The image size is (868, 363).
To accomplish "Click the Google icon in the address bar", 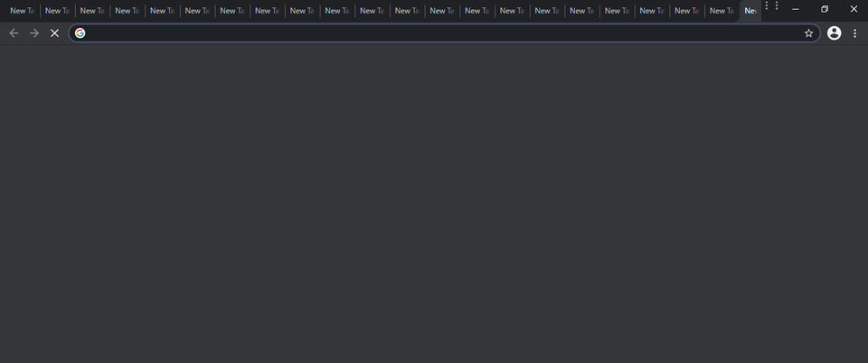I will pos(80,33).
